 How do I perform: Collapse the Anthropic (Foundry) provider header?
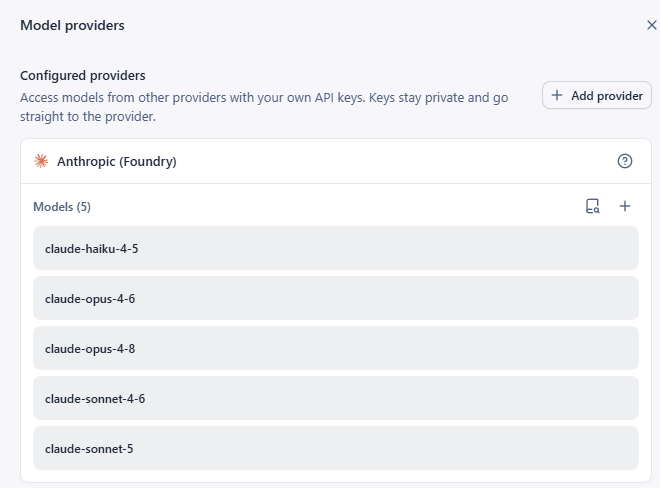click(x=336, y=161)
